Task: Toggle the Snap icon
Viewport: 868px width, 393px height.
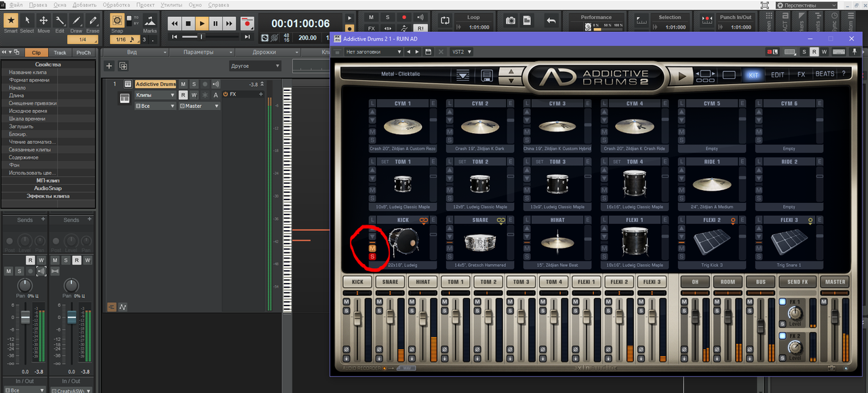Action: point(117,21)
